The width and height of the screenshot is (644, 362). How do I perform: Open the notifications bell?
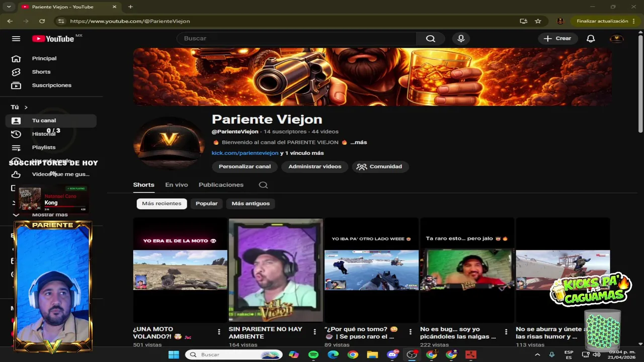coord(591,39)
